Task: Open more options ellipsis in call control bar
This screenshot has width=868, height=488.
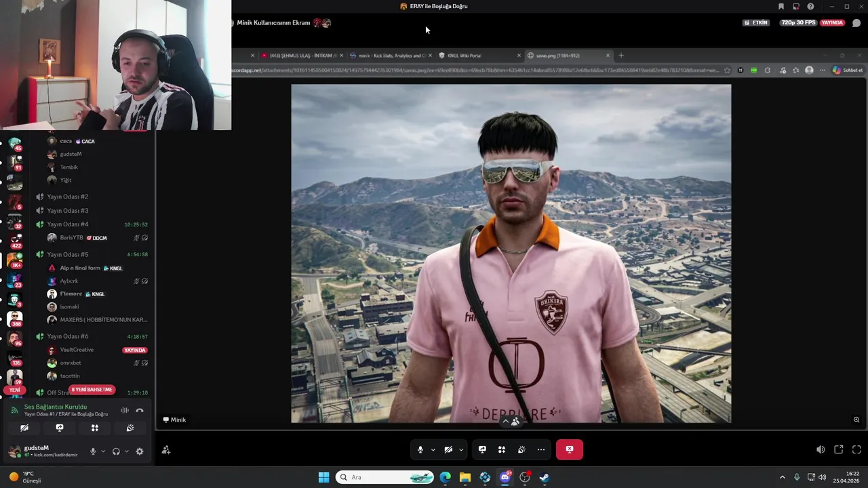Action: tap(541, 449)
